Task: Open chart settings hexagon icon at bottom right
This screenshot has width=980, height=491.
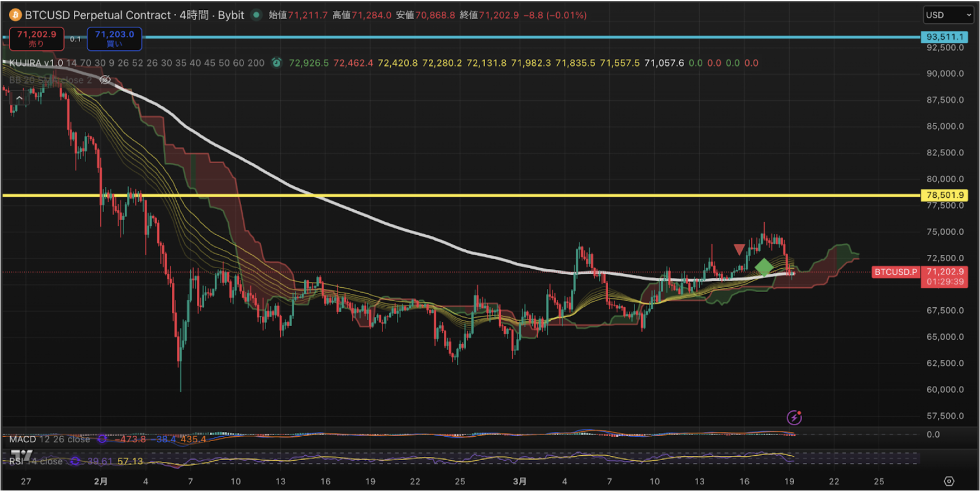Action: 949,481
